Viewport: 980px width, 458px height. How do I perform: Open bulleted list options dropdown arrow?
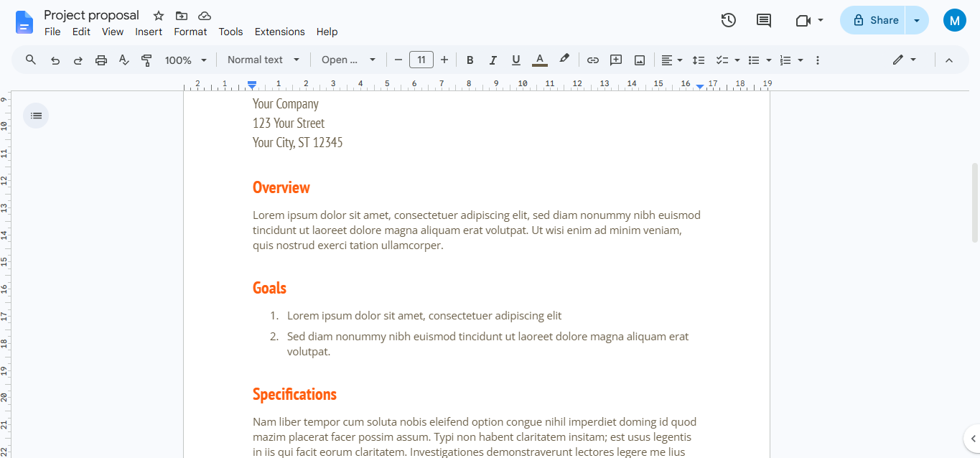coord(769,60)
